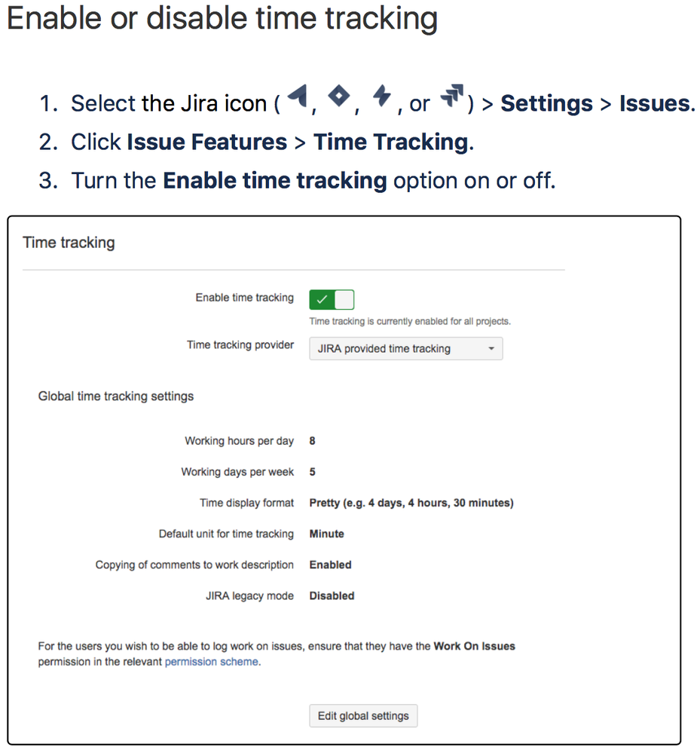Expand JIRA provided time tracking selector
The width and height of the screenshot is (700, 753).
[405, 348]
